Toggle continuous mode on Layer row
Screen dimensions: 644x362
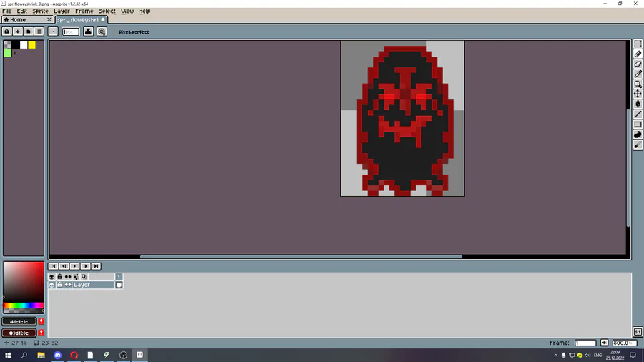[x=68, y=285]
